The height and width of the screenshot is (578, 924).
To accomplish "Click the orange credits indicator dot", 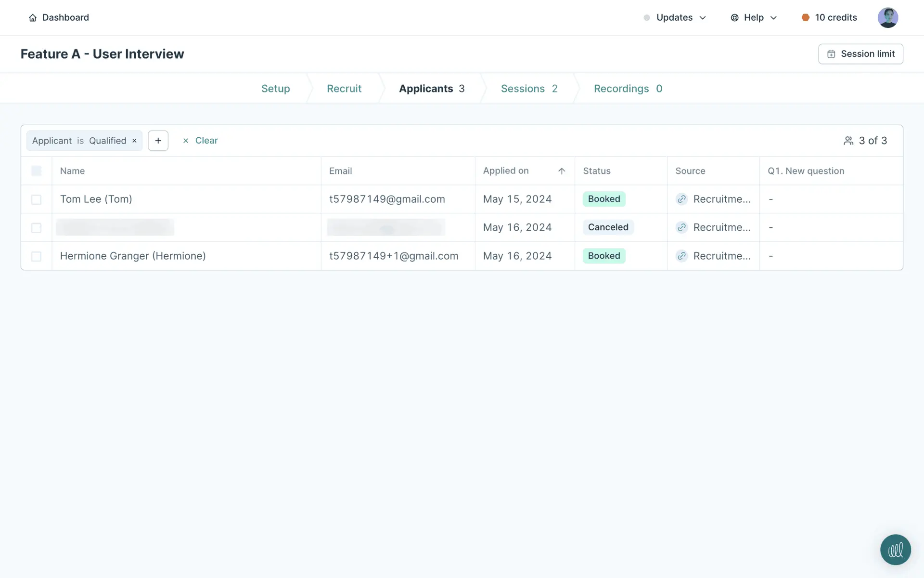I will tap(805, 18).
